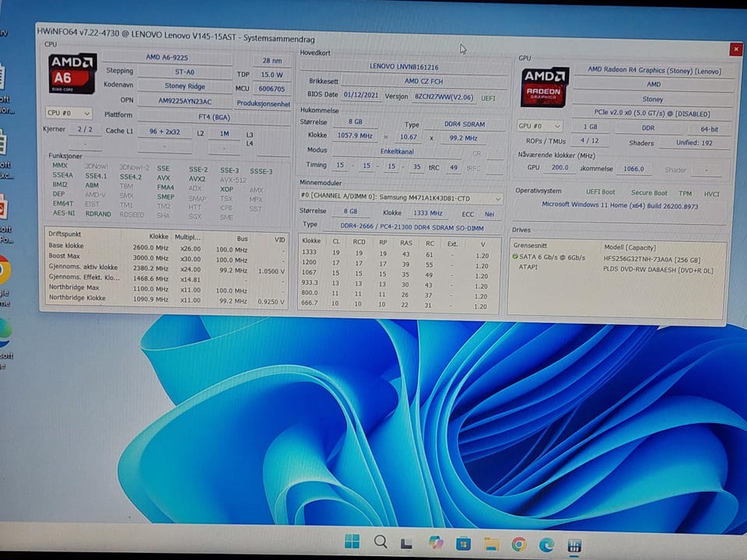The height and width of the screenshot is (560, 747).
Task: Click the GPU clock 200.0 value
Action: click(559, 168)
